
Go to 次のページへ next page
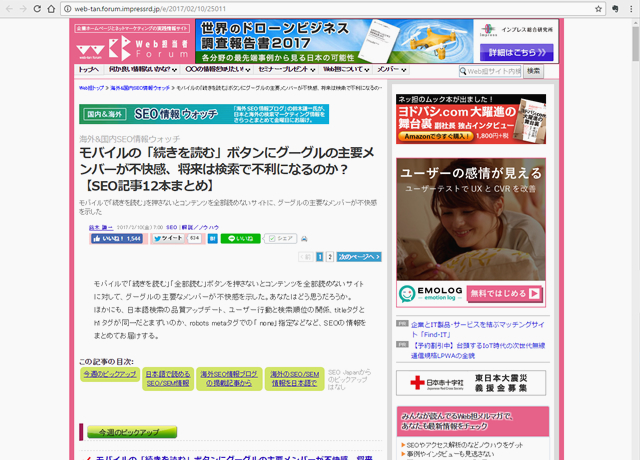358,257
